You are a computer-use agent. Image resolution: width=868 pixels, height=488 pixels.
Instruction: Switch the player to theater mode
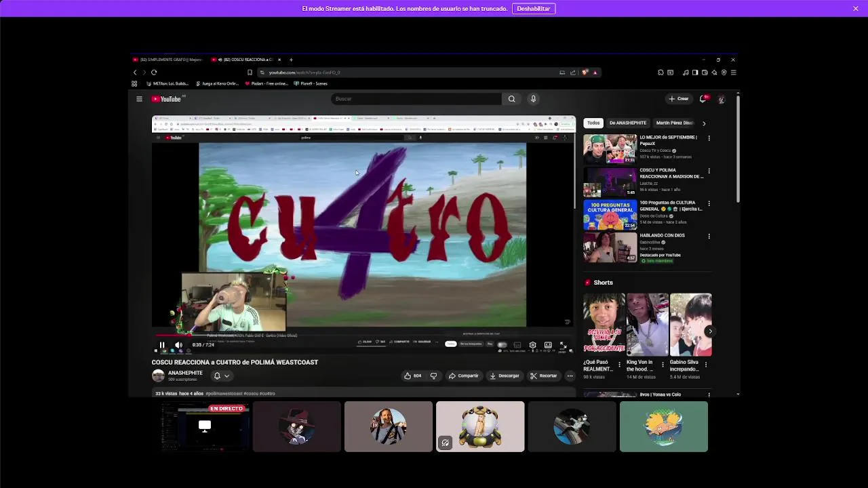(x=548, y=345)
